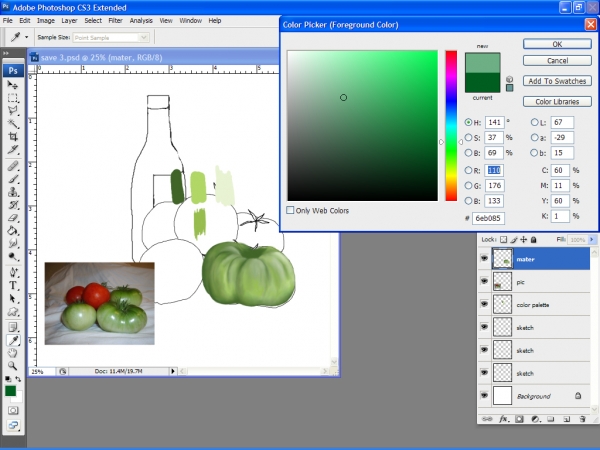Create new adjustment layer dropdown
This screenshot has height=450, width=600.
coord(535,419)
